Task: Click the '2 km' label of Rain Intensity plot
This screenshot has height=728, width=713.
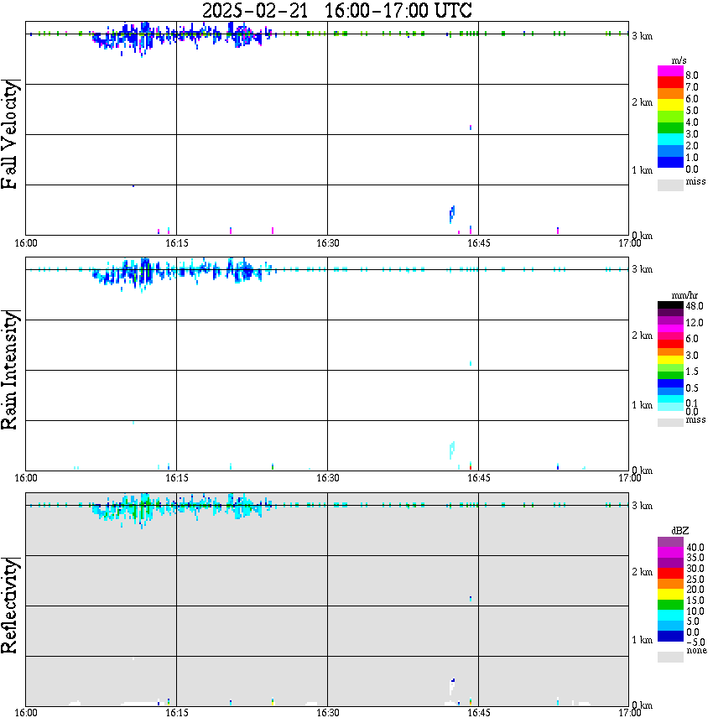Action: click(x=642, y=335)
